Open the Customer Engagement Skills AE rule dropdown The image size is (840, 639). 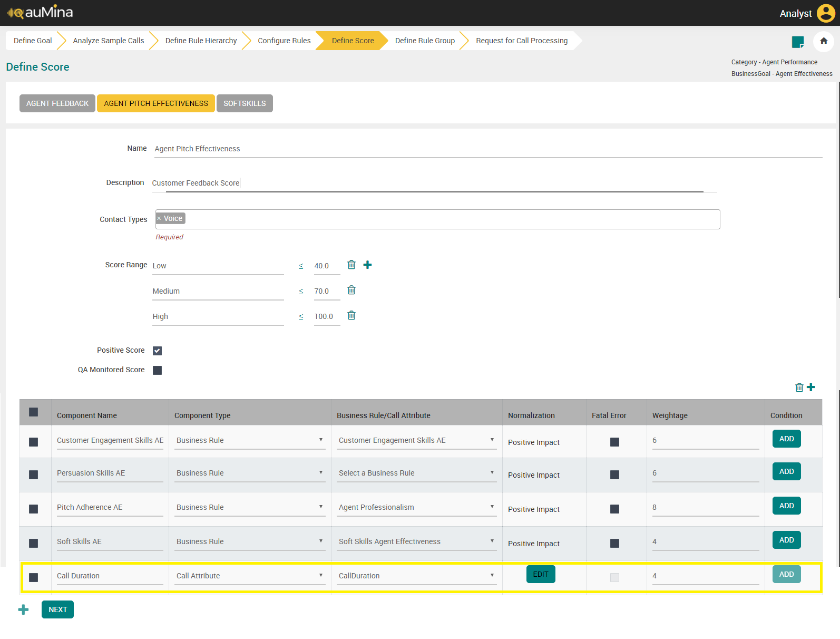pyautogui.click(x=417, y=441)
